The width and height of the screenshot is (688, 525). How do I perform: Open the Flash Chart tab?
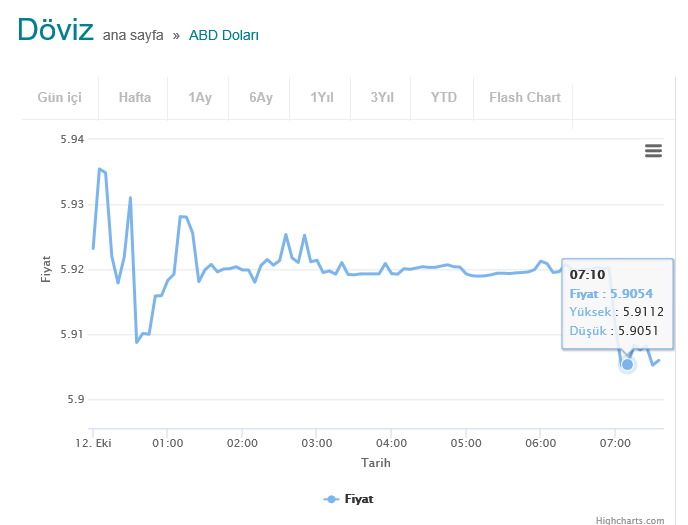tap(525, 97)
